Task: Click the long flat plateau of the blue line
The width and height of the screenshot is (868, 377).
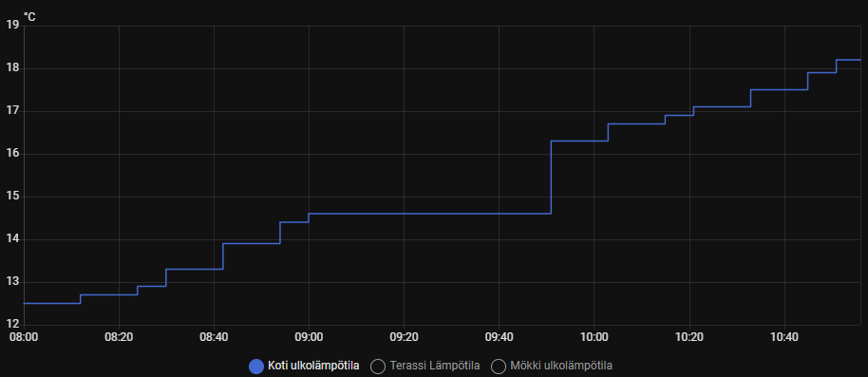Action: point(430,213)
